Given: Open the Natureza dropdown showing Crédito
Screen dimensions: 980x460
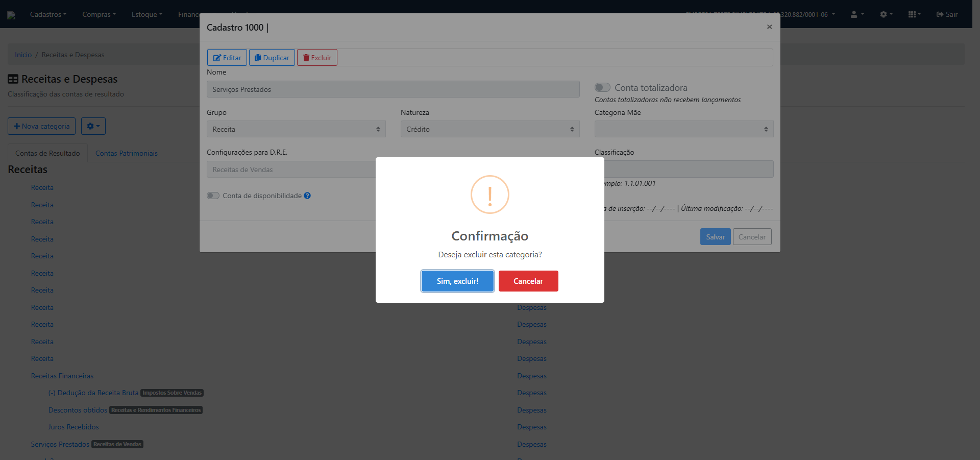Looking at the screenshot, I should pos(490,129).
